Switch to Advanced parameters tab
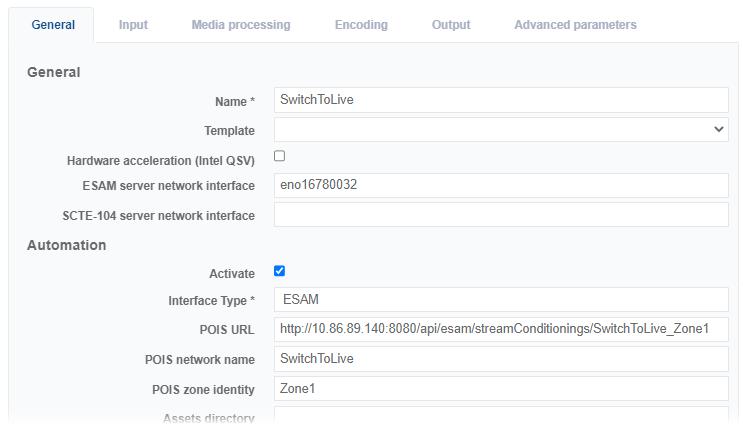This screenshot has width=743, height=424. (575, 25)
